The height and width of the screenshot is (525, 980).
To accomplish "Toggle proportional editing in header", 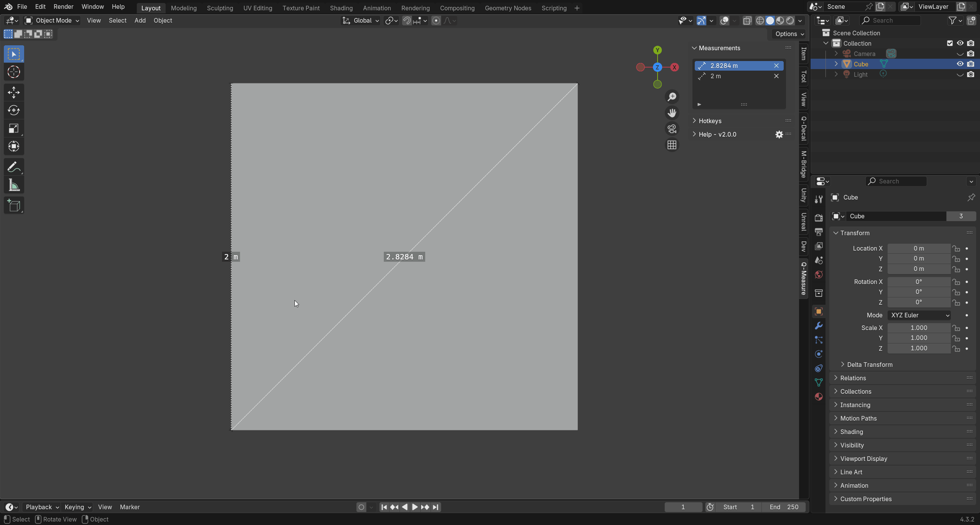I will point(436,21).
